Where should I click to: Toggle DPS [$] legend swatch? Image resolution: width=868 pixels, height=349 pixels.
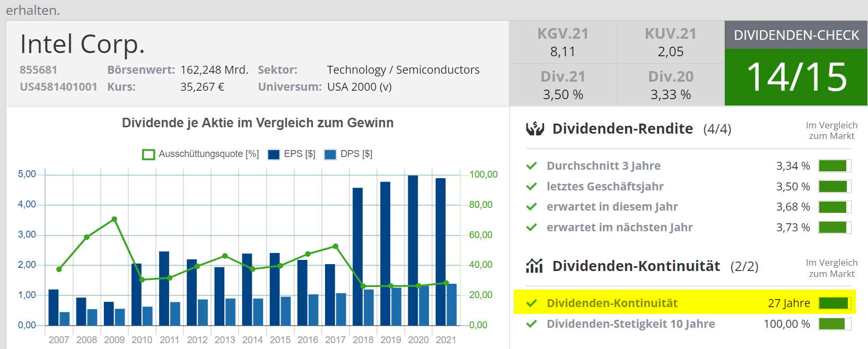[x=330, y=154]
